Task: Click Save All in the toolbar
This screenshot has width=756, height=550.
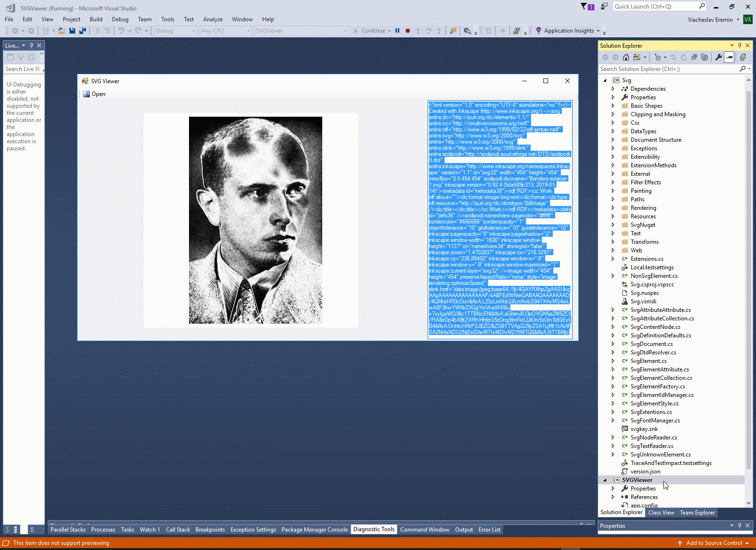Action: (83, 31)
